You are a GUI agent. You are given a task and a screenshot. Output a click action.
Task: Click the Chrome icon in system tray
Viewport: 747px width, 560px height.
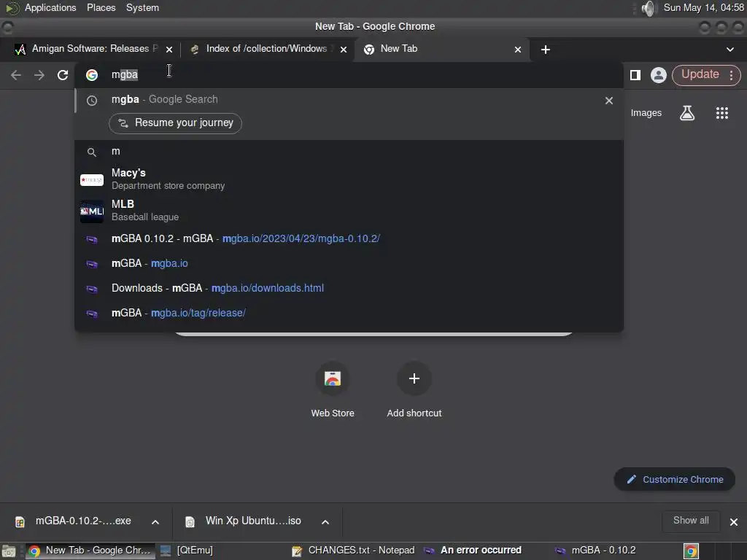[692, 551]
